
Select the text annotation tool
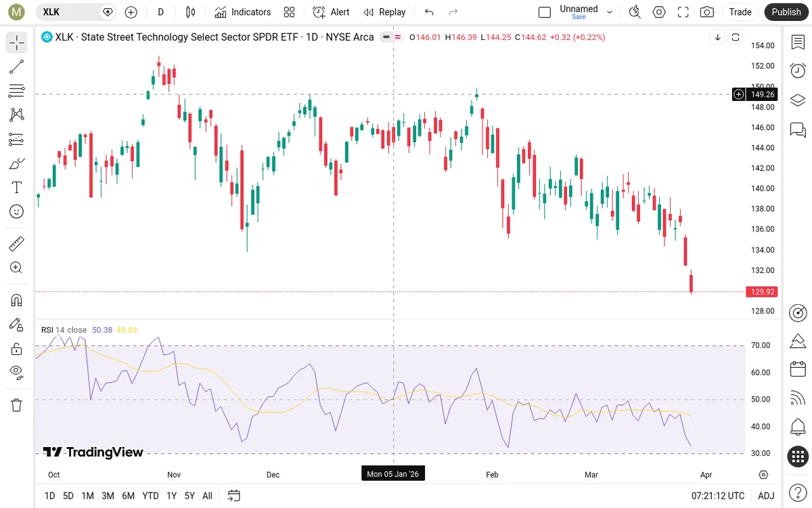point(17,188)
